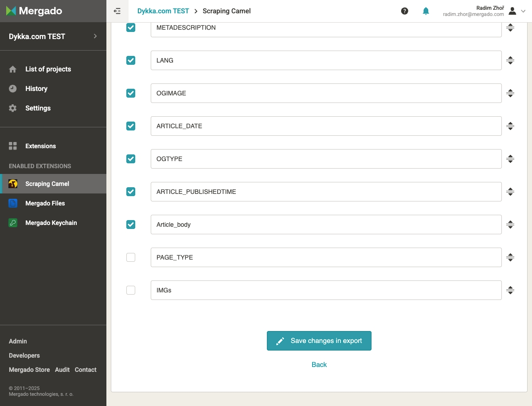532x406 pixels.
Task: Click the Mergado Files extension icon
Action: 13,203
